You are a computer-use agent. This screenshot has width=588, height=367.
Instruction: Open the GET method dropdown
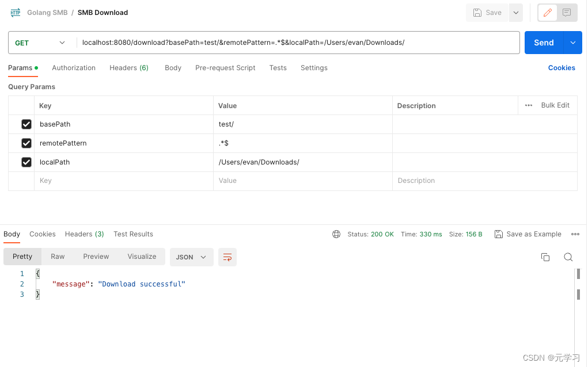coord(40,43)
